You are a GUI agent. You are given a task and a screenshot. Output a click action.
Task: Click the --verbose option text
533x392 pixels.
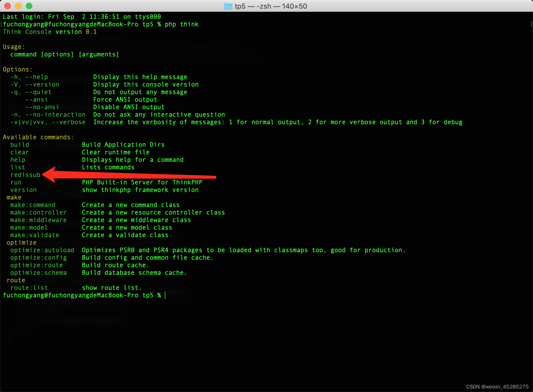coord(69,122)
